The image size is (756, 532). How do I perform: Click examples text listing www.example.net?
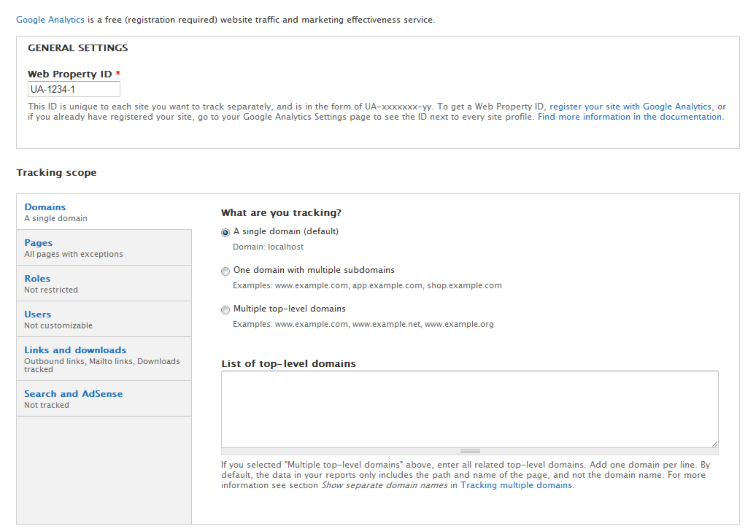[363, 324]
